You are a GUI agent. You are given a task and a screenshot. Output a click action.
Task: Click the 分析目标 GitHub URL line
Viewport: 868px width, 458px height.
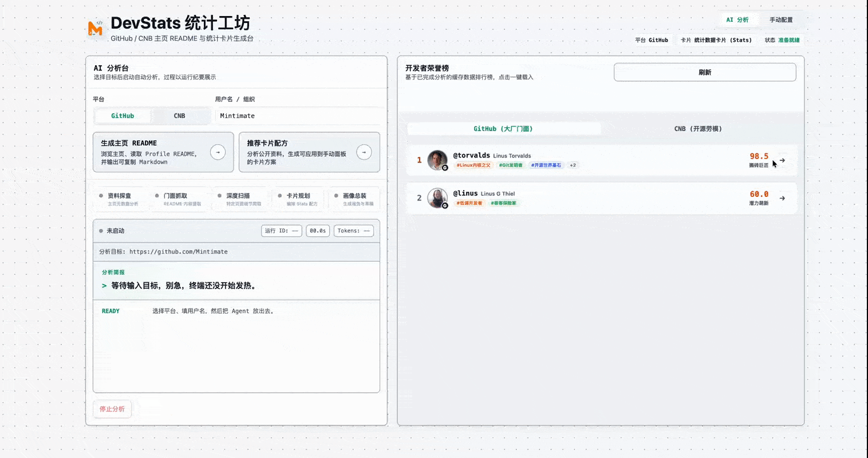(163, 251)
